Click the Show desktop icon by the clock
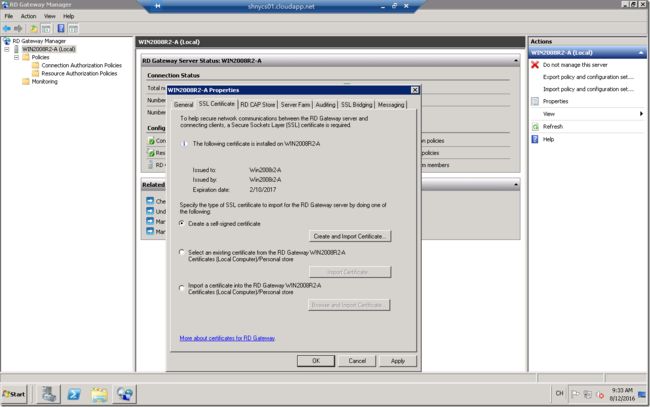 coord(643,394)
